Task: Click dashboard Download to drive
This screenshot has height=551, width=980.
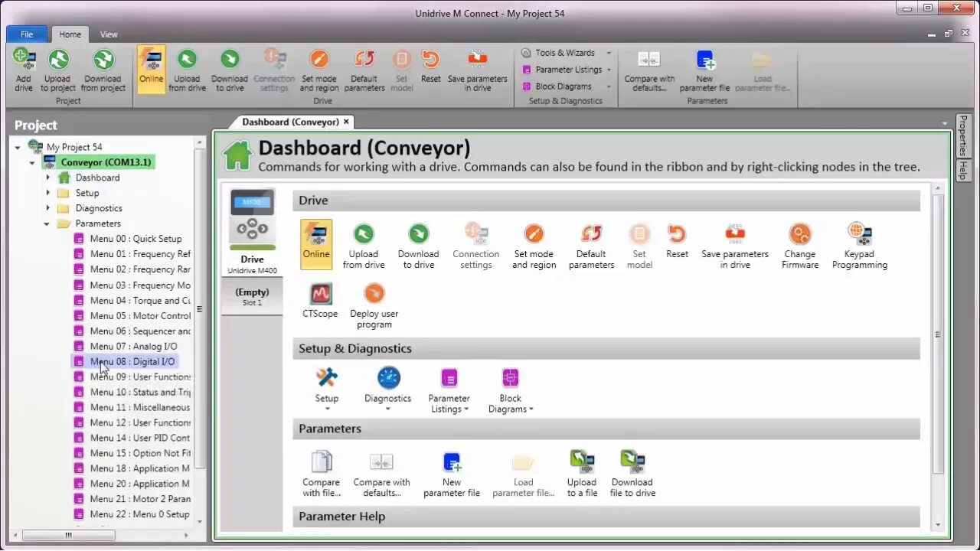Action: 418,246
